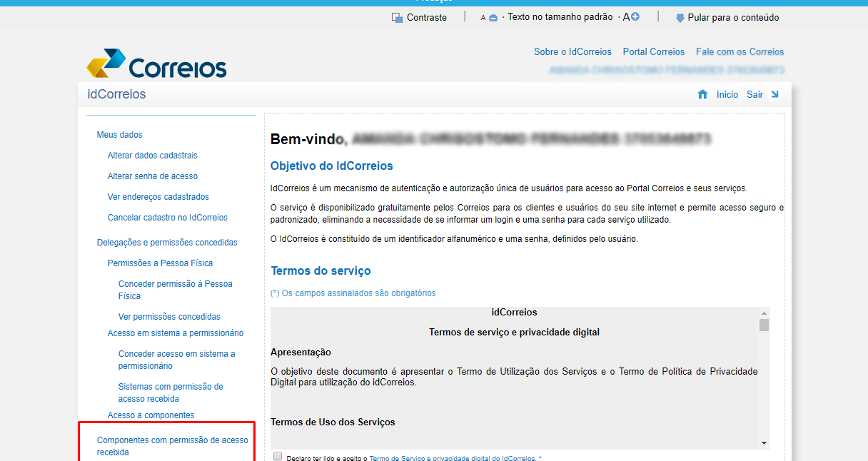This screenshot has width=868, height=461.
Task: Click the home icon next to Início
Action: (x=702, y=94)
